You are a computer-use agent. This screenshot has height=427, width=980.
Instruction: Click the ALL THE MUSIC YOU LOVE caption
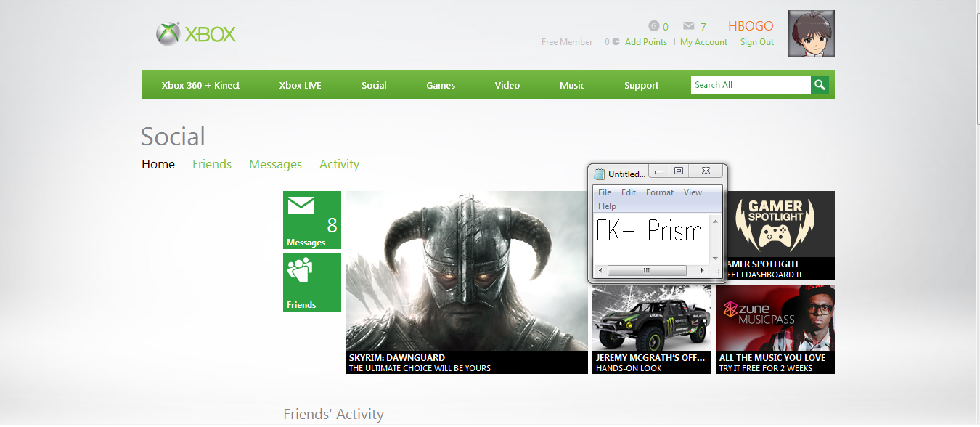pyautogui.click(x=772, y=358)
